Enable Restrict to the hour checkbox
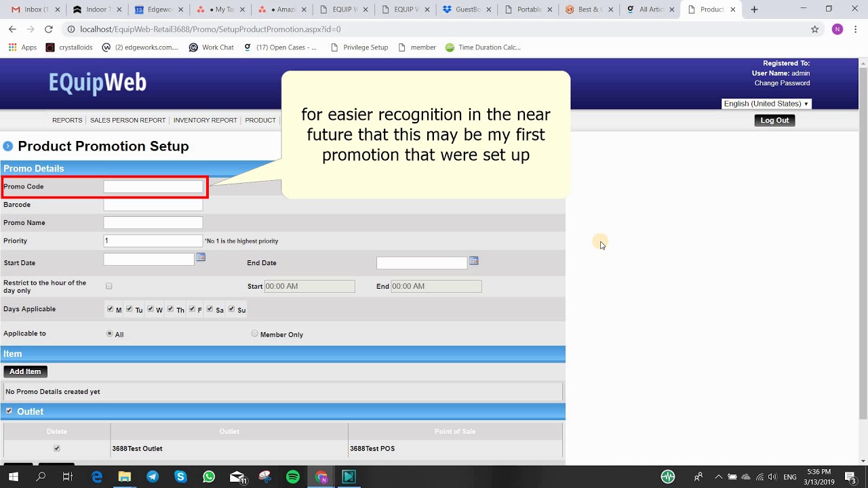This screenshot has height=488, width=868. tap(109, 286)
